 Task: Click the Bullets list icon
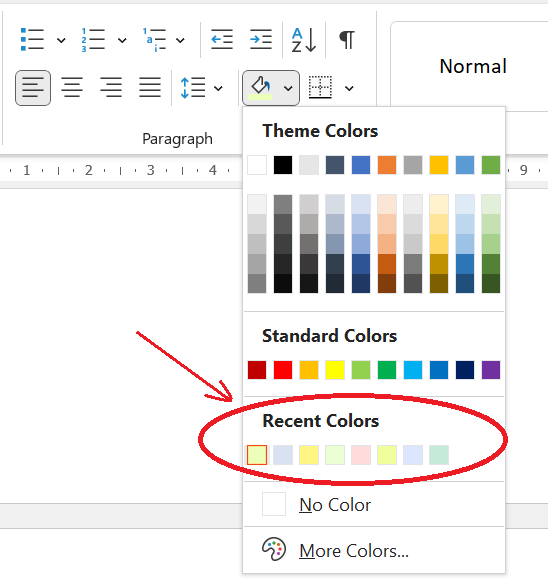32,39
